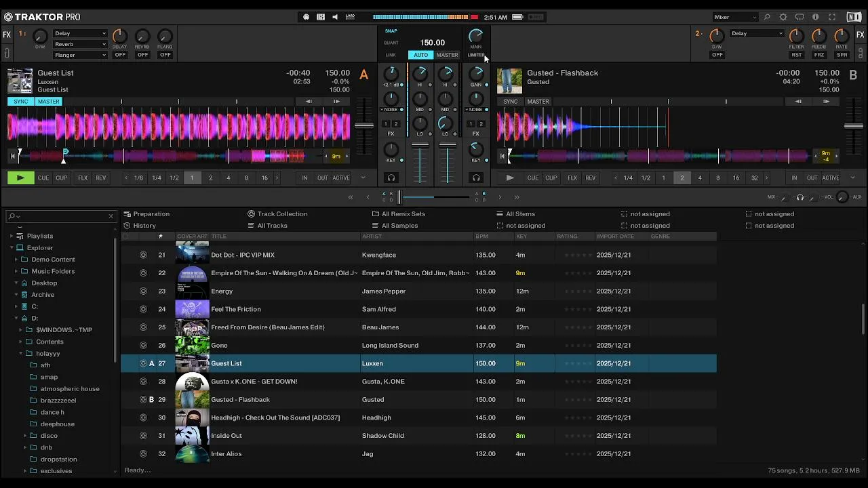The width and height of the screenshot is (868, 488).
Task: Open the Preparation playlist favorite
Action: click(x=151, y=213)
